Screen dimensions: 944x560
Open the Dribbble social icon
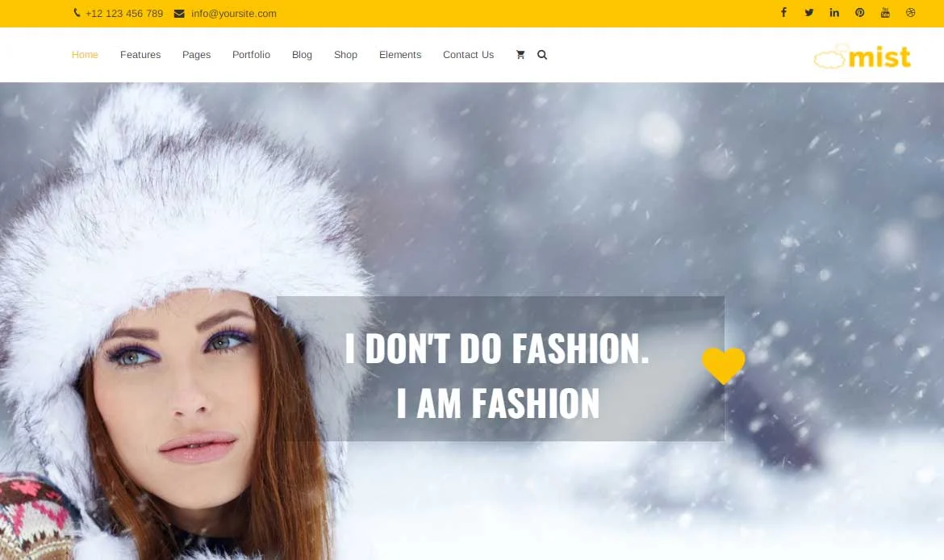(x=911, y=13)
